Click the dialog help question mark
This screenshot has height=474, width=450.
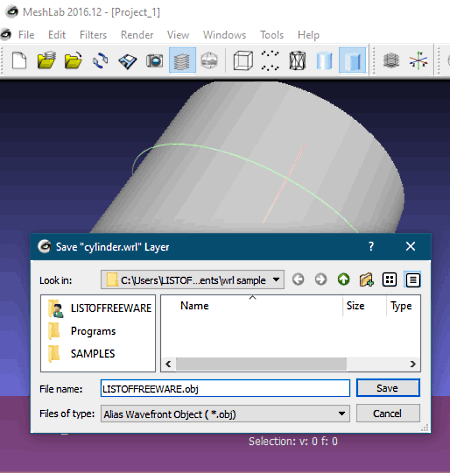(371, 247)
